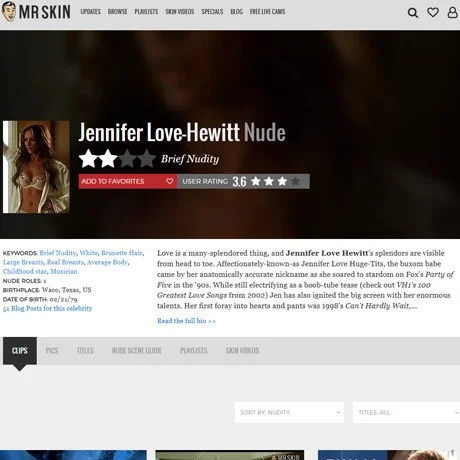Go to homepage via Mr Skin logo
460x460 pixels.
click(x=36, y=12)
